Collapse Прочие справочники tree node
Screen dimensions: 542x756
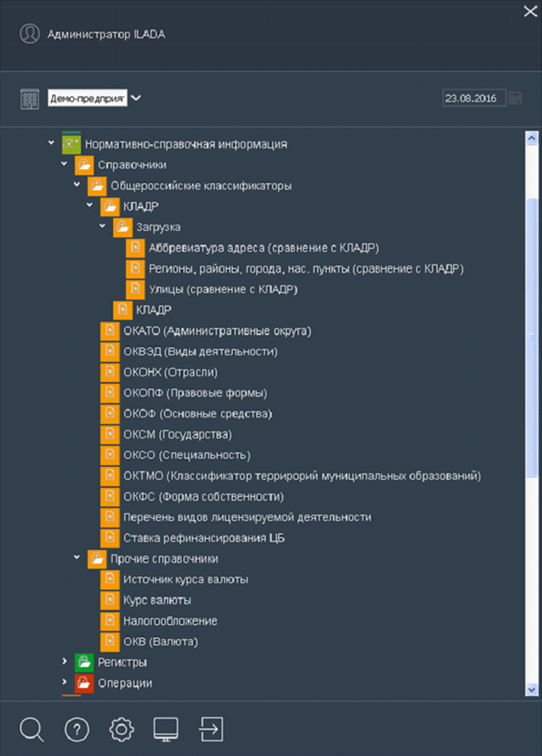76,557
